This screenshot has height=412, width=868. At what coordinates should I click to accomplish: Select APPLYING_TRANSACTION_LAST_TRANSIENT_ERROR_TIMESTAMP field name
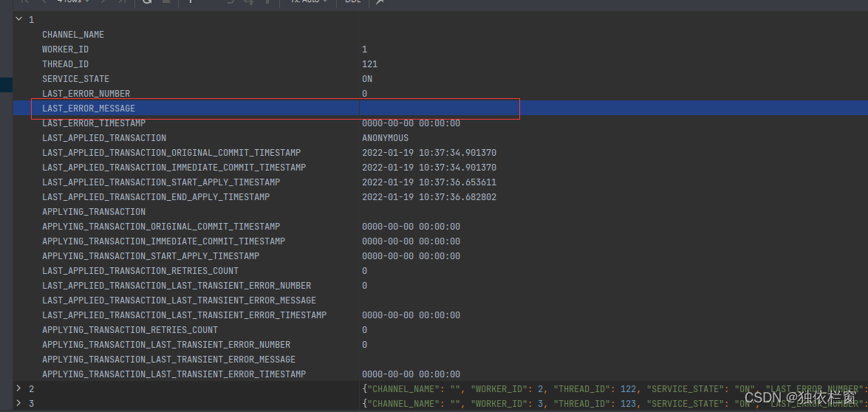click(174, 374)
